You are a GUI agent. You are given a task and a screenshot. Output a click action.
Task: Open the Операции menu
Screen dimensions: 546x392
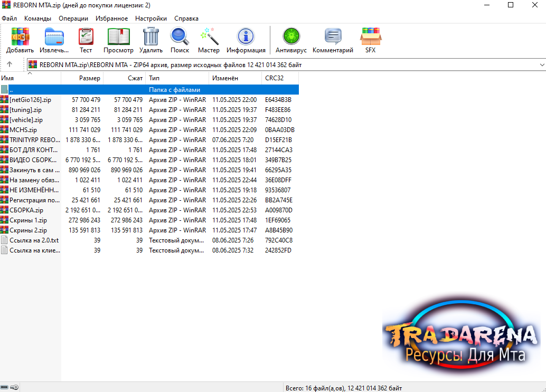click(73, 18)
